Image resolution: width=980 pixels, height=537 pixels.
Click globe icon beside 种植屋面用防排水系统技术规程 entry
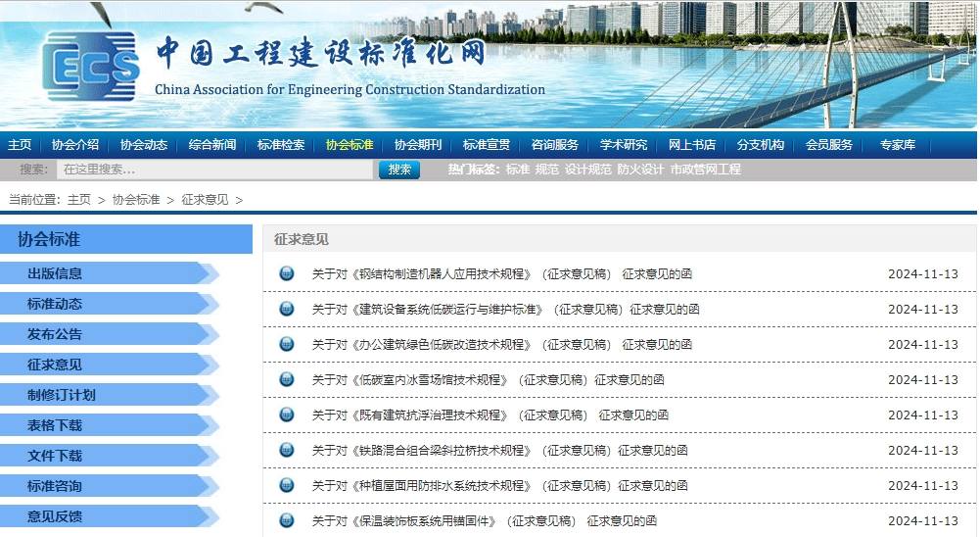287,485
